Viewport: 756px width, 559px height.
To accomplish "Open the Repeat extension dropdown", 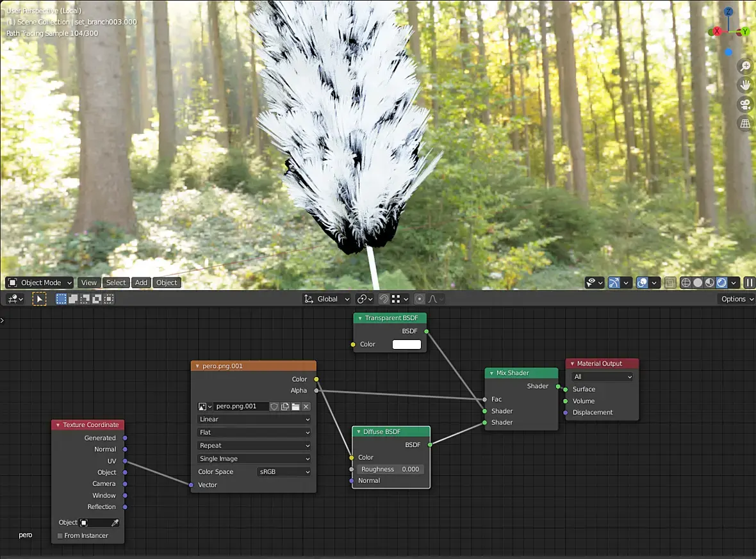I will [x=254, y=446].
